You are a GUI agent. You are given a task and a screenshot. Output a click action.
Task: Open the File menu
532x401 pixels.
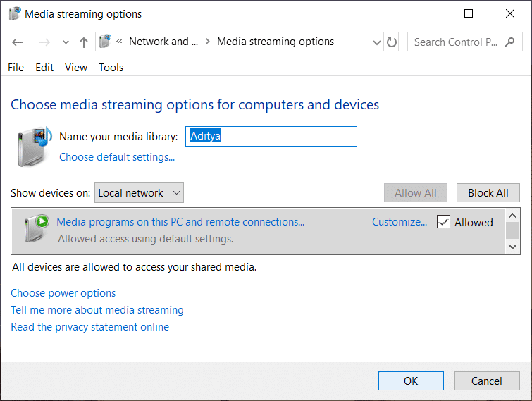[x=16, y=68]
